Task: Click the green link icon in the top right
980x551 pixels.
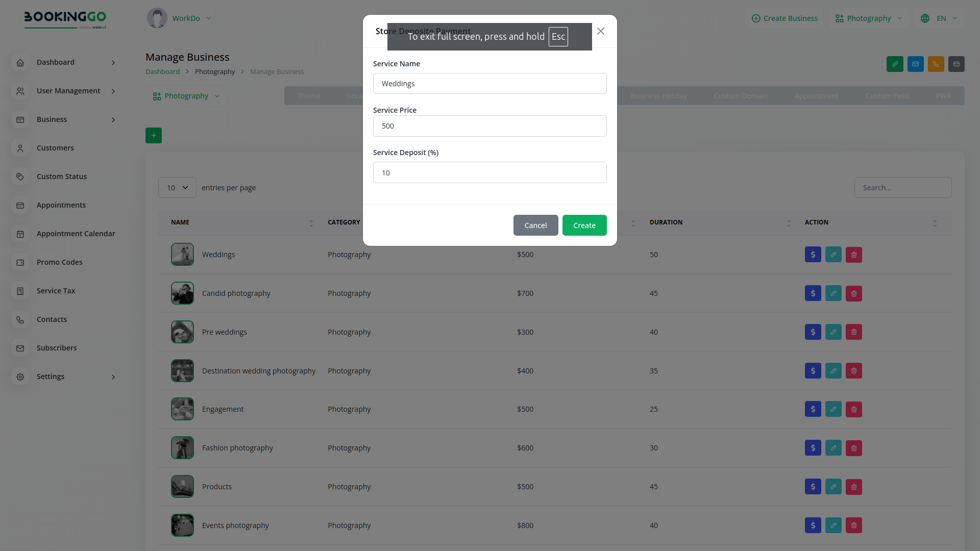Action: 895,64
